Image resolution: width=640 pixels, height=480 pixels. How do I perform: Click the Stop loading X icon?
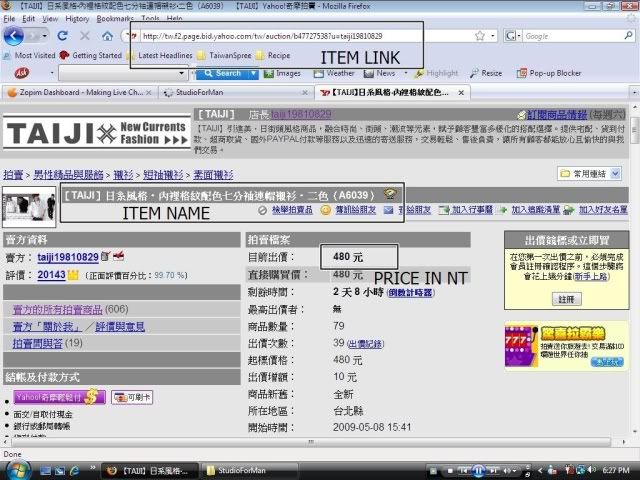pyautogui.click(x=85, y=36)
